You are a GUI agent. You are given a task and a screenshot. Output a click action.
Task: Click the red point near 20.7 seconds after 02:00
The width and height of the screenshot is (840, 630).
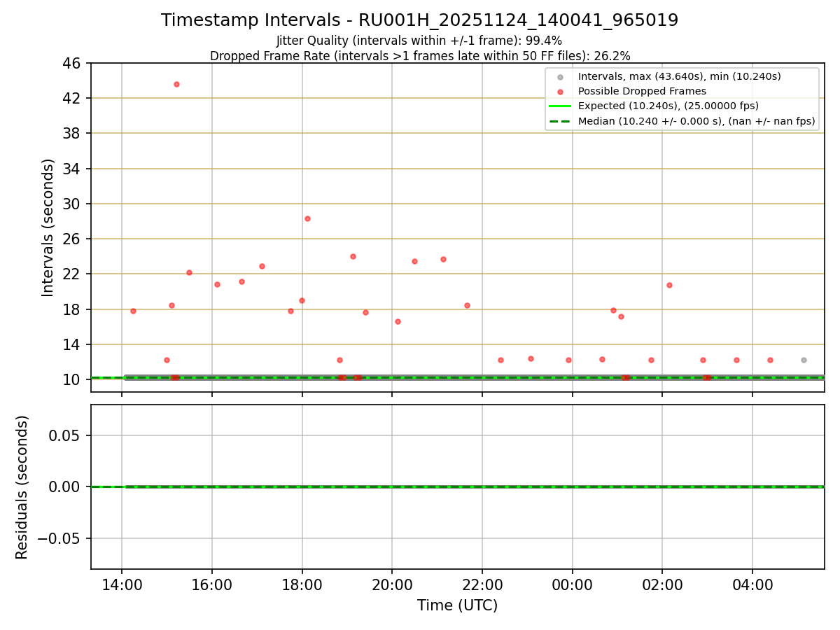[x=669, y=285]
